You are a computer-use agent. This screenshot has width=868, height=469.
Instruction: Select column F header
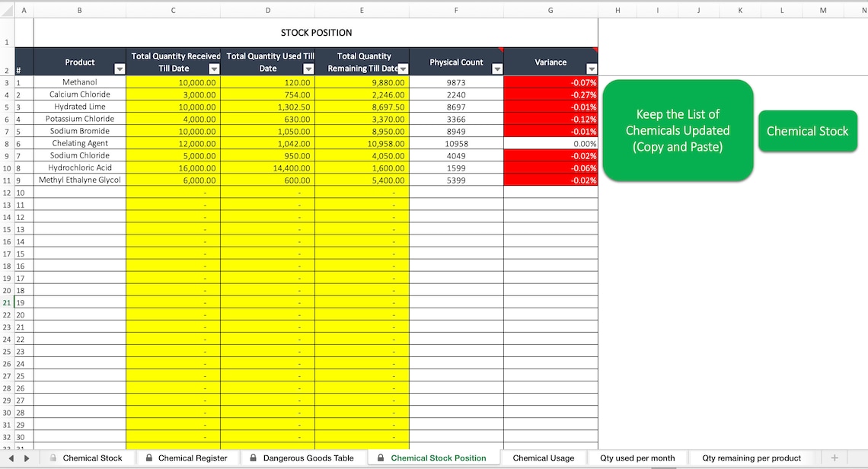click(455, 10)
